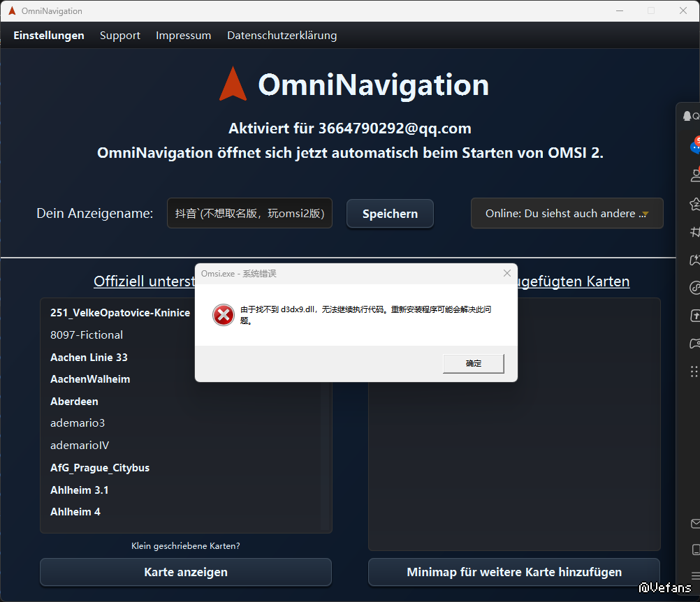Focus the Dein Anzeigename input field
Viewport: 700px width, 602px height.
point(249,213)
